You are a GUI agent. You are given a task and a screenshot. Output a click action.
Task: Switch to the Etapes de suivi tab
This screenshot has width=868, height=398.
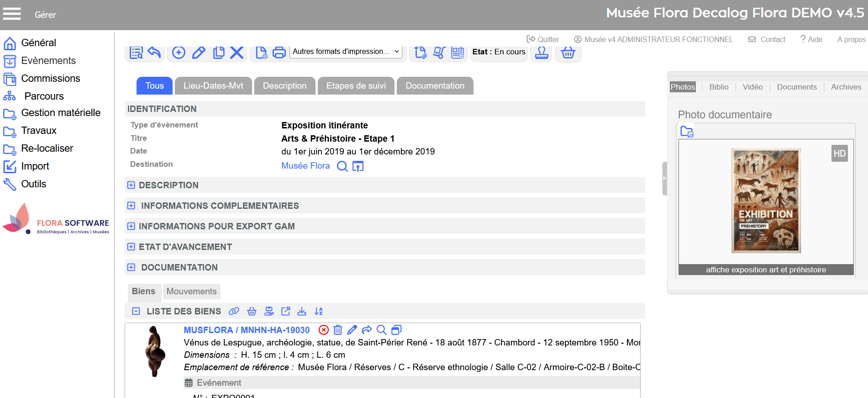pos(356,86)
